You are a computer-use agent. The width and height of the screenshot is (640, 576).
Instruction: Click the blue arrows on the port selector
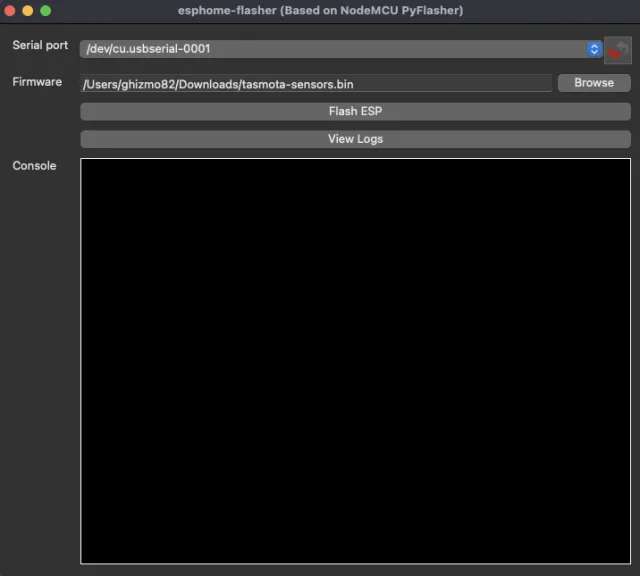click(x=594, y=49)
